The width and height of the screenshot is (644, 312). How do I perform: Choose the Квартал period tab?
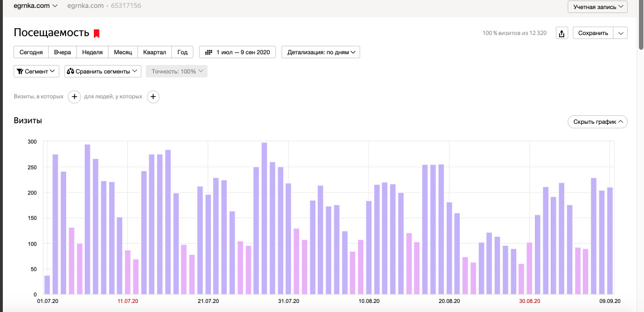tap(154, 52)
